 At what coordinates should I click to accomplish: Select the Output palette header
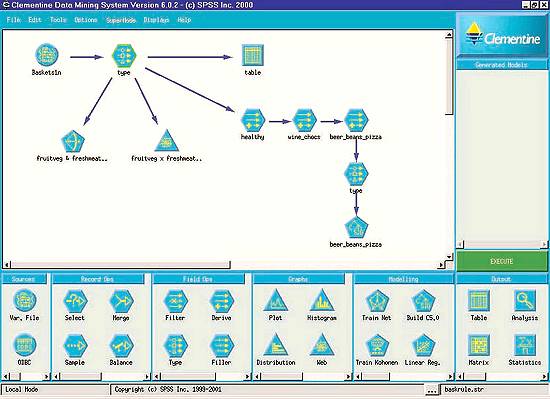502,279
